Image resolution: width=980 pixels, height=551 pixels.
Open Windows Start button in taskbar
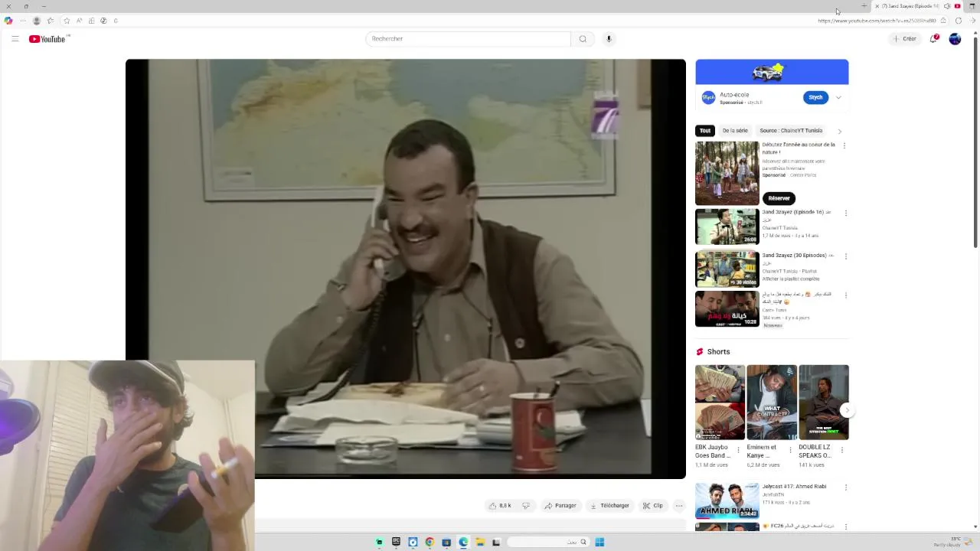pyautogui.click(x=599, y=542)
